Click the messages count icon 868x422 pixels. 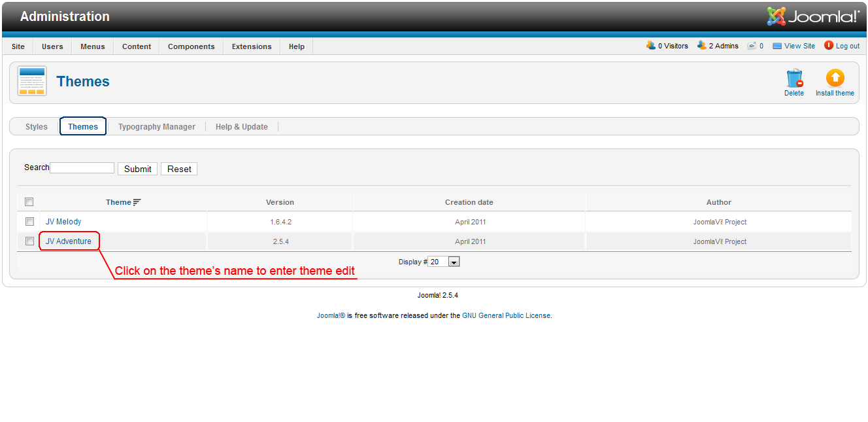(752, 46)
